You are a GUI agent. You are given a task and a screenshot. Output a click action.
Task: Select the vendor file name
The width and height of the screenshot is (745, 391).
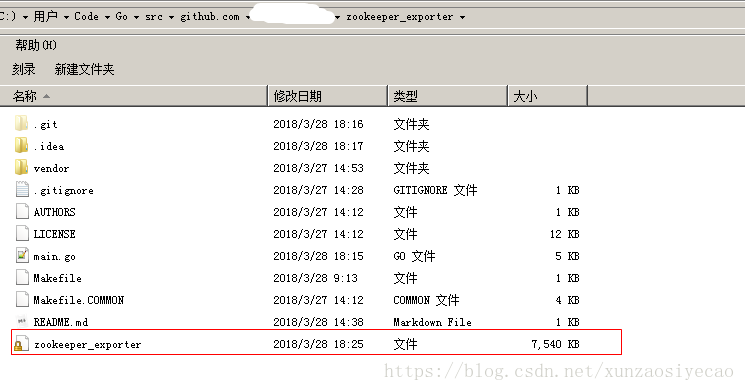pos(51,168)
